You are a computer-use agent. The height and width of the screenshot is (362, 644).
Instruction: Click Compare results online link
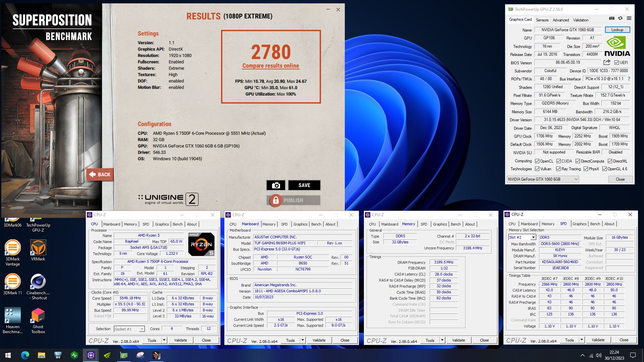pos(271,66)
